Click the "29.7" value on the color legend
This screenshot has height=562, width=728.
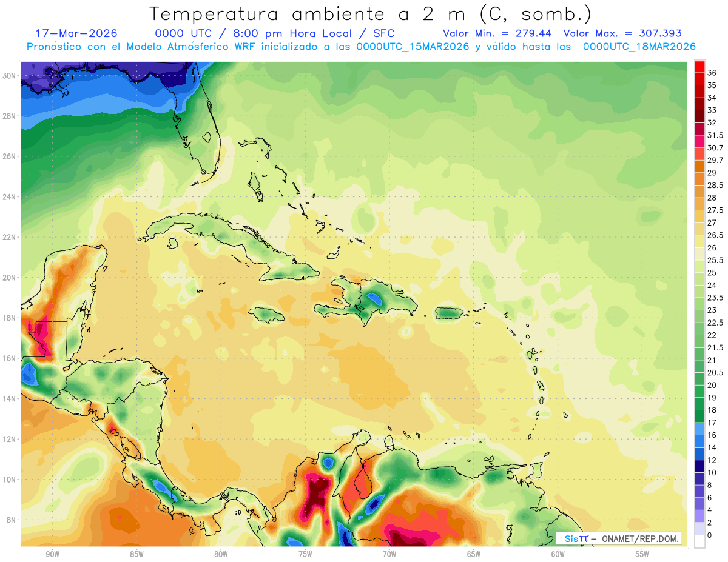[715, 160]
